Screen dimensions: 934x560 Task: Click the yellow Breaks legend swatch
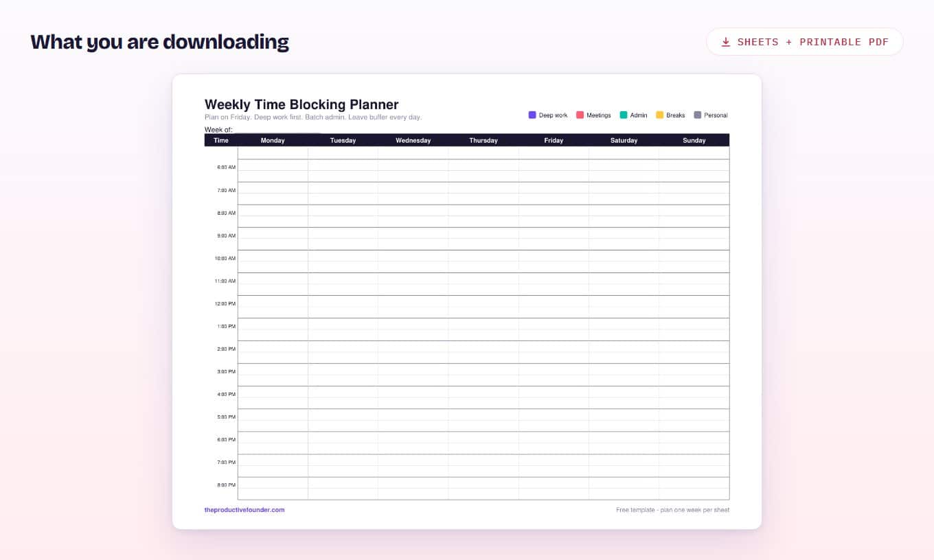pos(660,115)
